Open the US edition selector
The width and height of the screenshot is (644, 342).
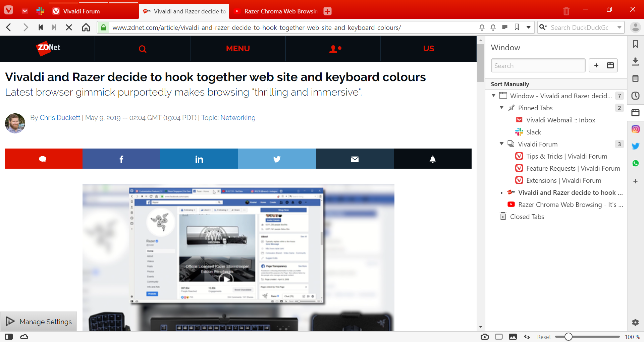click(428, 49)
